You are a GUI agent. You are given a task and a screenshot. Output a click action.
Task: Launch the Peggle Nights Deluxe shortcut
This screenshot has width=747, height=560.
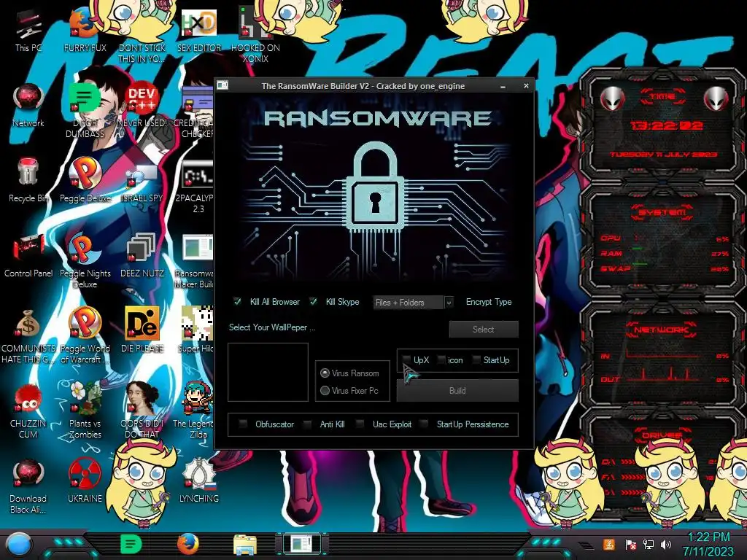(85, 261)
